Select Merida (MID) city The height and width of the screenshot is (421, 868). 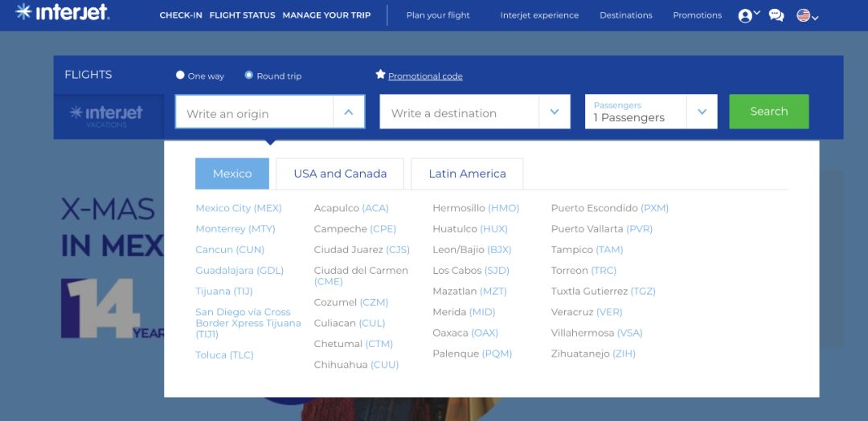[464, 313]
